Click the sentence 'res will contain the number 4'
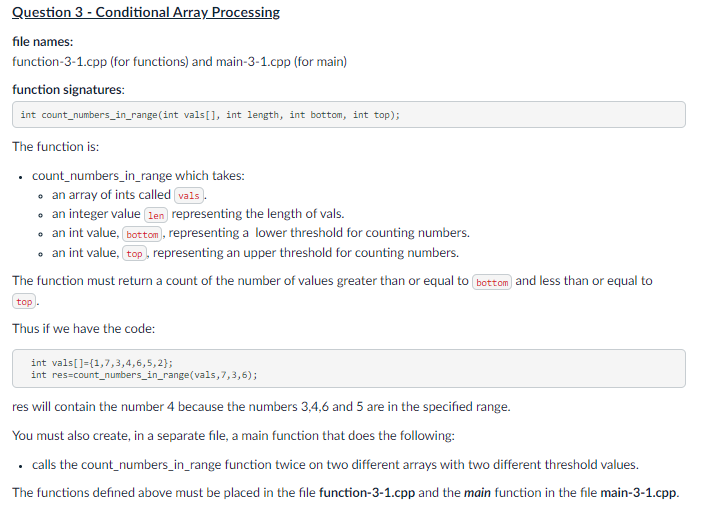This screenshot has width=707, height=509. pos(261,407)
